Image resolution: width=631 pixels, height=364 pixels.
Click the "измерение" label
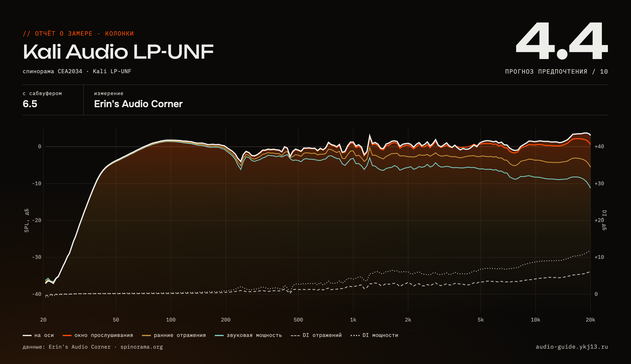[109, 93]
